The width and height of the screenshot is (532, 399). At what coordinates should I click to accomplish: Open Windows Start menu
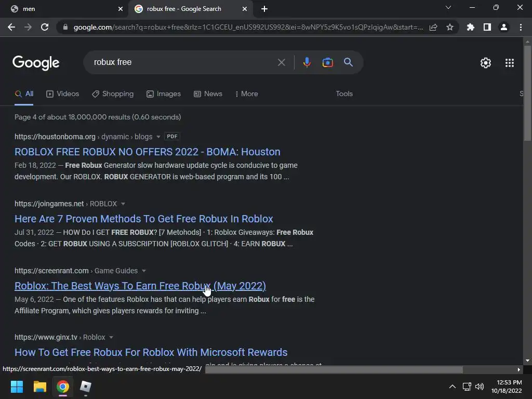(x=17, y=387)
